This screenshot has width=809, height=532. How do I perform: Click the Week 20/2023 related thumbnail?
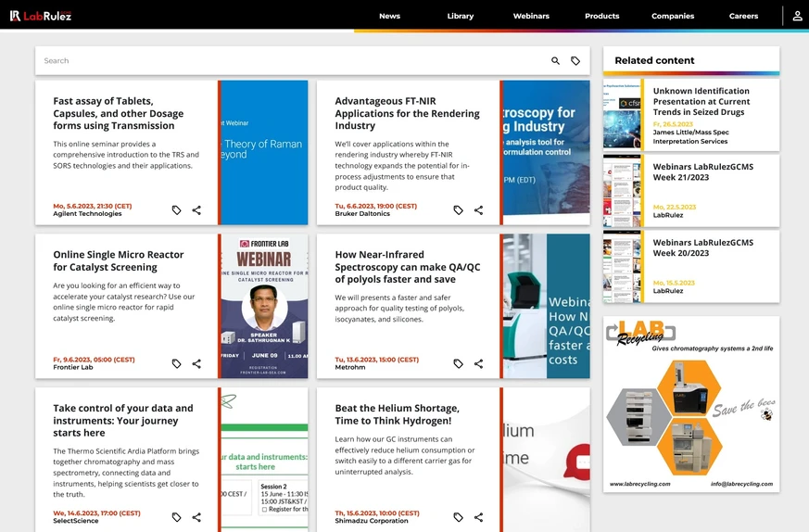(622, 266)
